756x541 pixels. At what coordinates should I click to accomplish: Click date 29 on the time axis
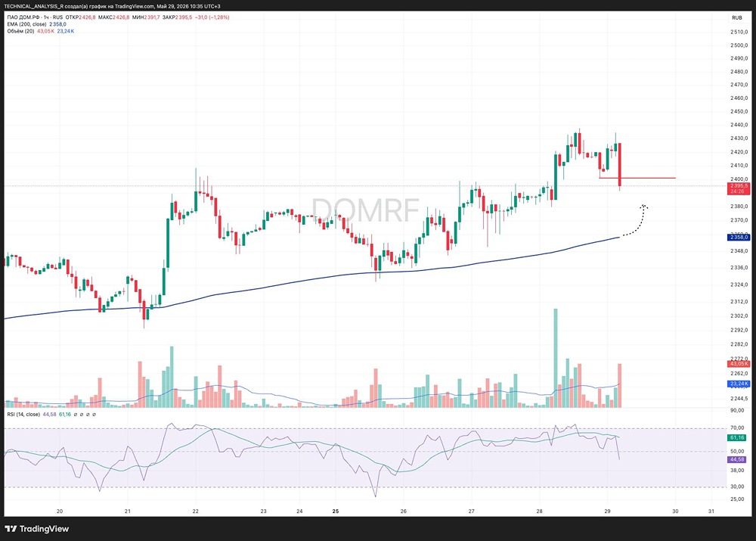[607, 511]
